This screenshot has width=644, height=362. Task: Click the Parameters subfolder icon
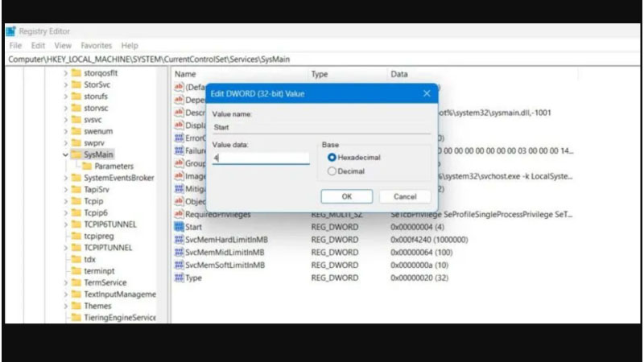tap(87, 167)
